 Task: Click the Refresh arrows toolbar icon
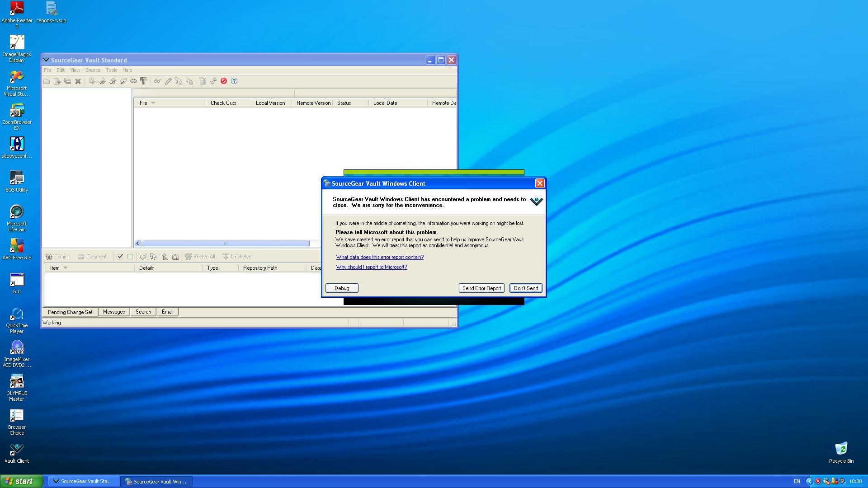tap(213, 81)
